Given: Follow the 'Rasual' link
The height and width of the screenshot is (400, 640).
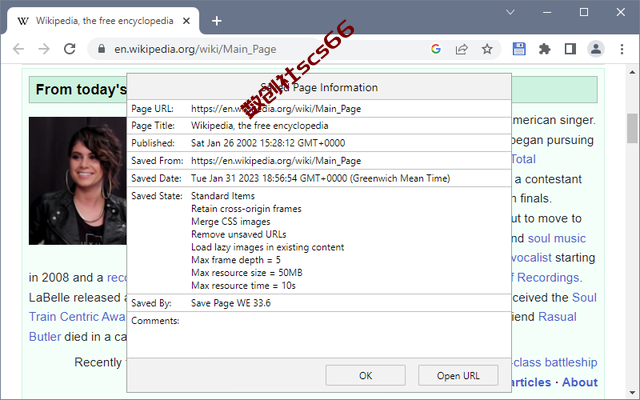Looking at the screenshot, I should [x=557, y=317].
